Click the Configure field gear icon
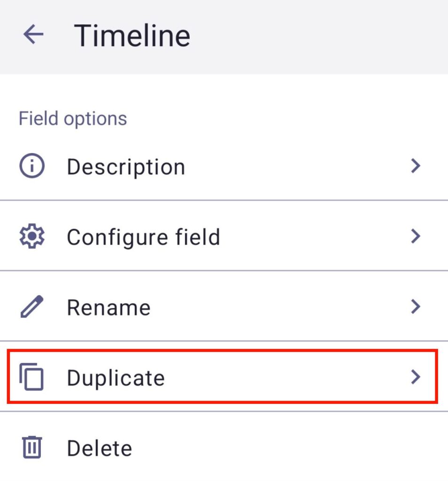This screenshot has height=481, width=448. (x=32, y=237)
